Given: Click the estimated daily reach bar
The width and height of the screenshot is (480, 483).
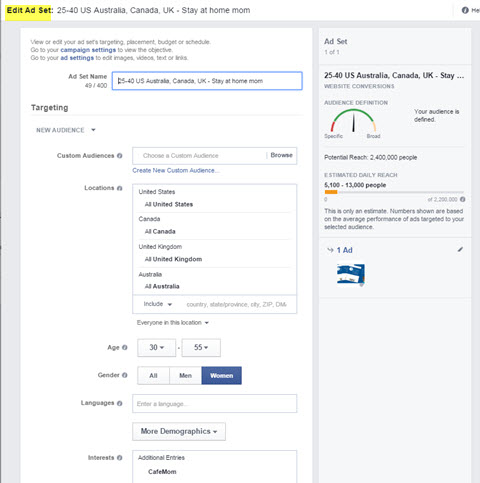Looking at the screenshot, I should click(394, 192).
